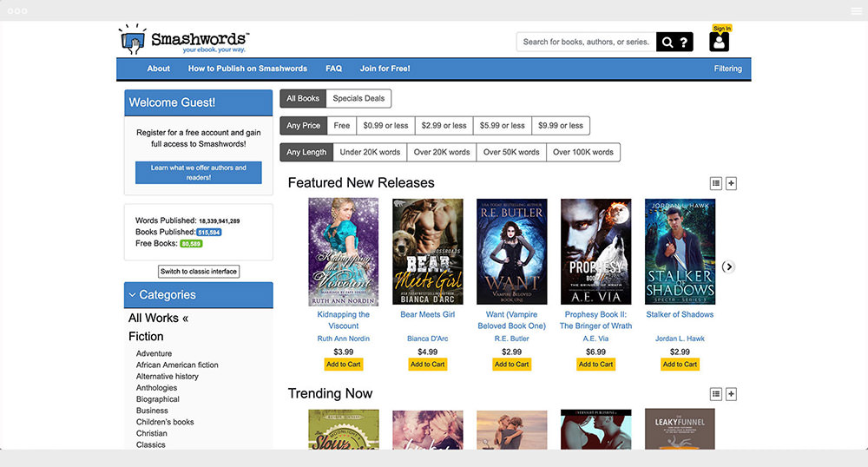Image resolution: width=868 pixels, height=467 pixels.
Task: Click the search magnifier icon
Action: 667,42
